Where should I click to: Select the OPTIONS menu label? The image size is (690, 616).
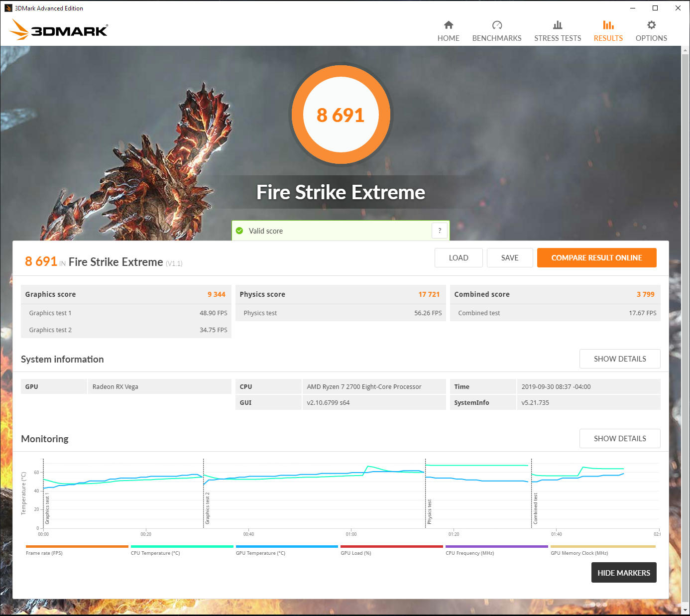[651, 38]
